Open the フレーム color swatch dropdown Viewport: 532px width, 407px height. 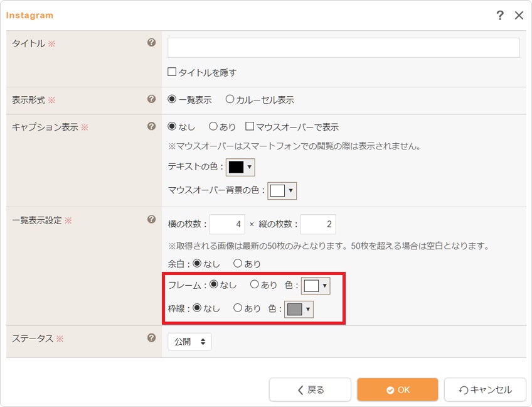(316, 286)
